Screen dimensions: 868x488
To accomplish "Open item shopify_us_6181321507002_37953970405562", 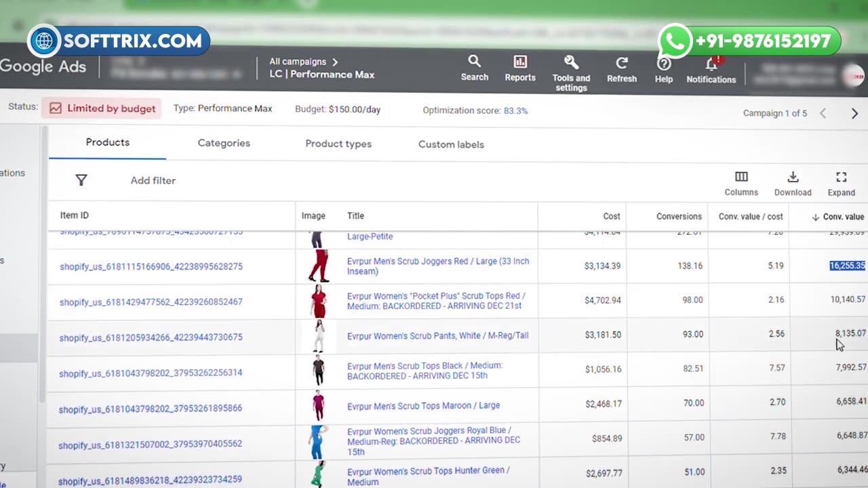I will click(x=150, y=445).
